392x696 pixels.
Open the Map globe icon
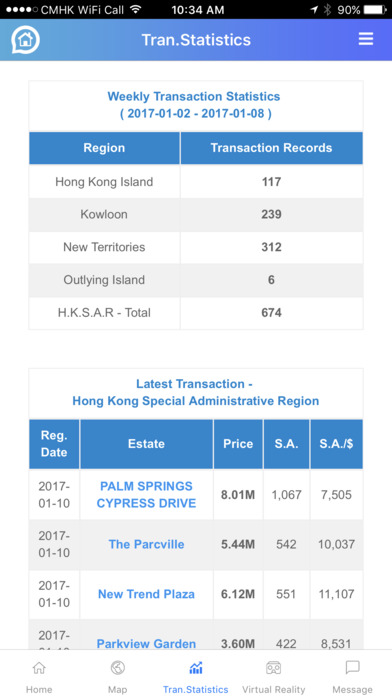(118, 667)
